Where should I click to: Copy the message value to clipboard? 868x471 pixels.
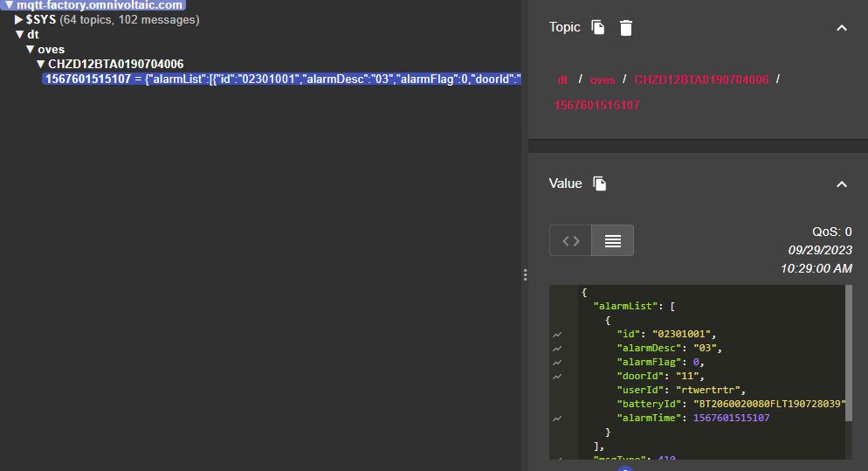(599, 184)
